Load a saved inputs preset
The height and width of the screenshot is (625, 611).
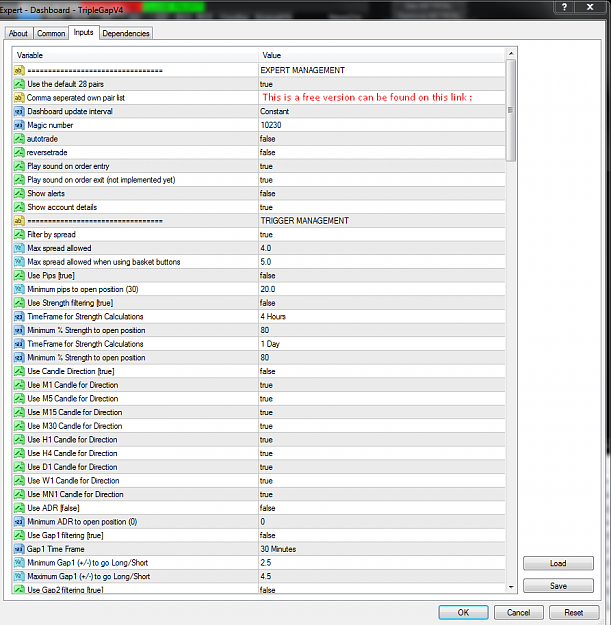(x=558, y=563)
